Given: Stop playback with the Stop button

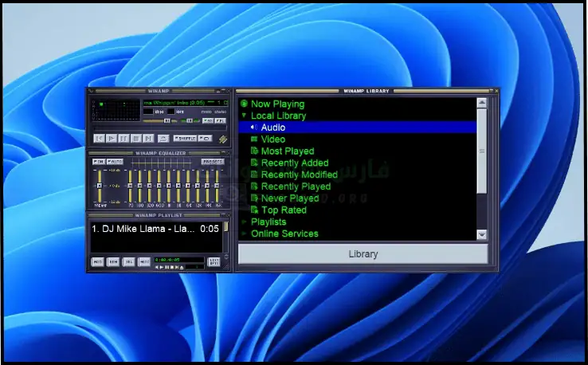Looking at the screenshot, I should (136, 138).
